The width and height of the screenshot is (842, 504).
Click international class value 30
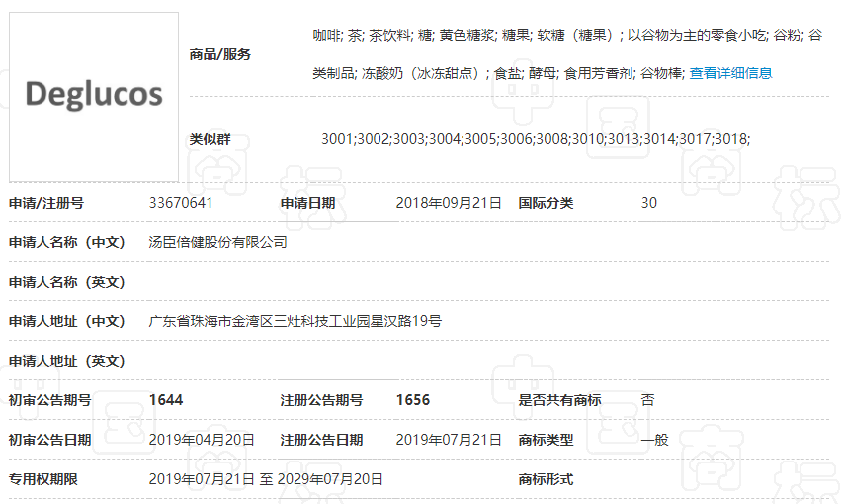(648, 203)
